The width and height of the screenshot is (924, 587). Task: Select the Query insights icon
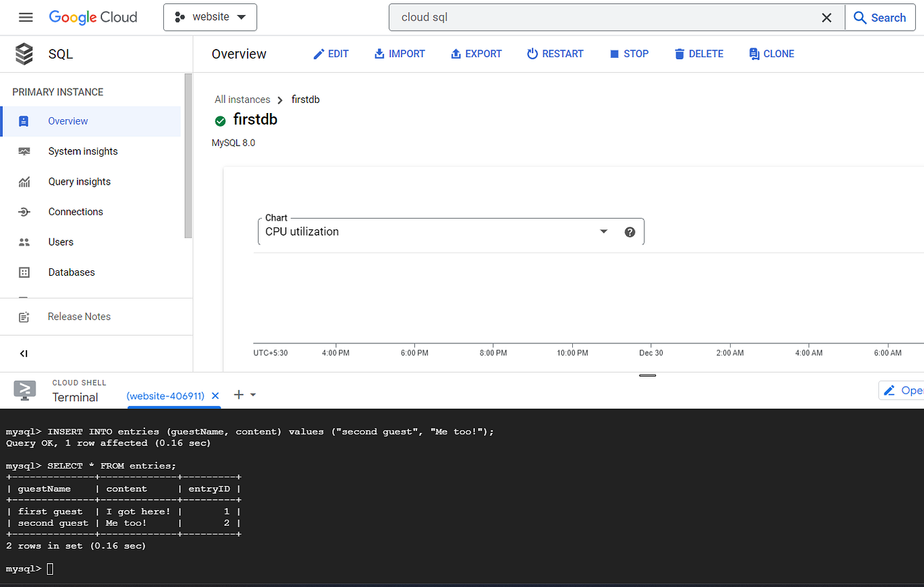25,181
